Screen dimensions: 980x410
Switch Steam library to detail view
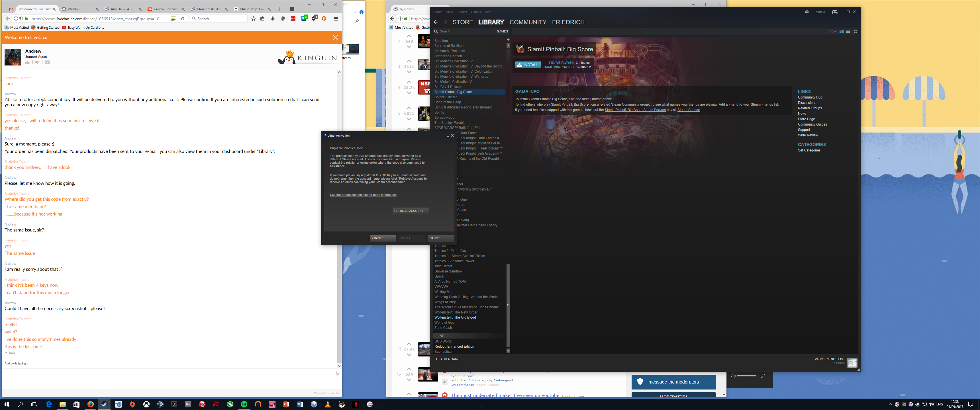click(x=842, y=31)
